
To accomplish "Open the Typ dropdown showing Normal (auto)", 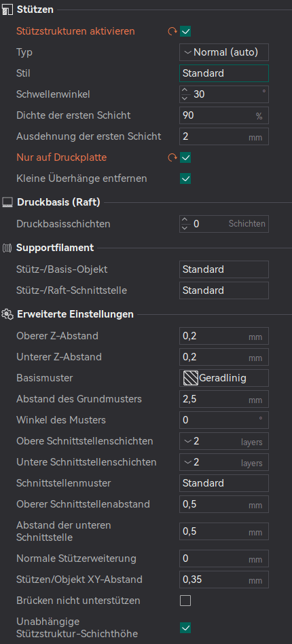I will pos(224,52).
